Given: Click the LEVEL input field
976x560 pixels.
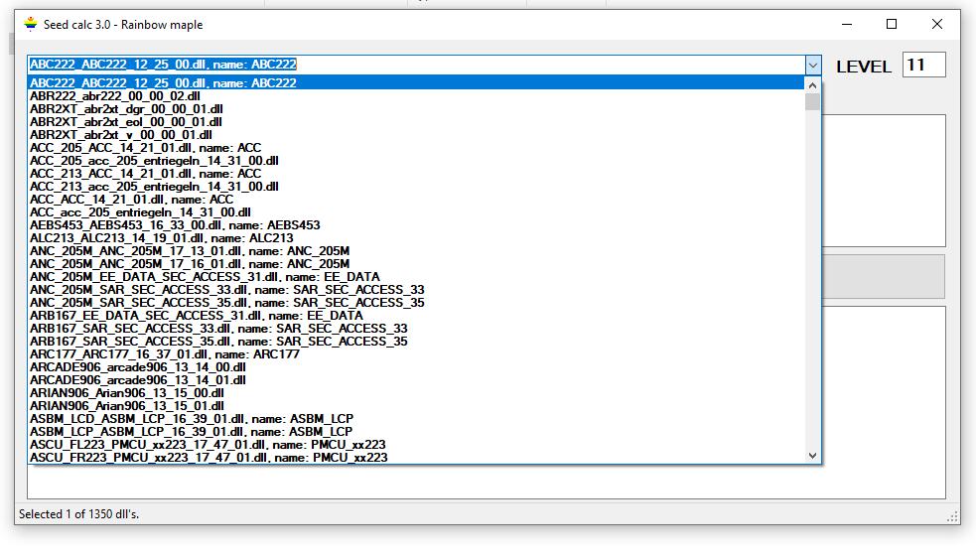Looking at the screenshot, I should click(x=922, y=66).
